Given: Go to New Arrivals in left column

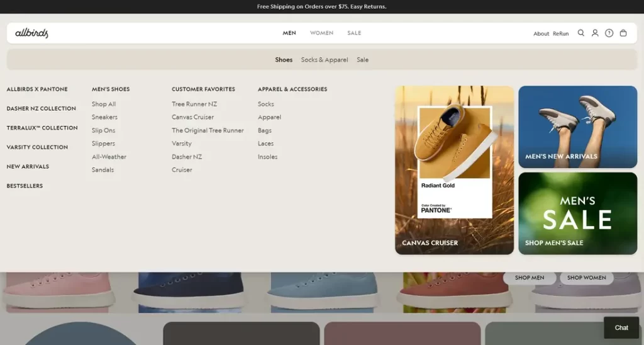Looking at the screenshot, I should coord(28,167).
